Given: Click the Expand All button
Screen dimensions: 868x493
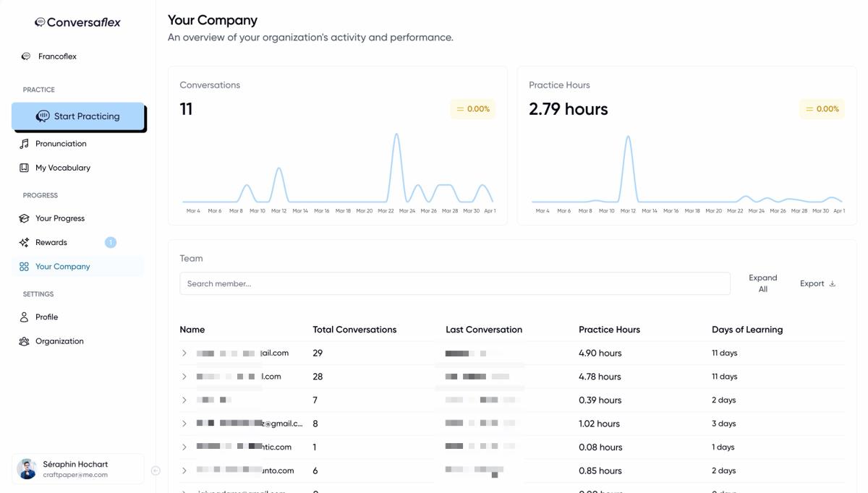Looking at the screenshot, I should click(762, 283).
